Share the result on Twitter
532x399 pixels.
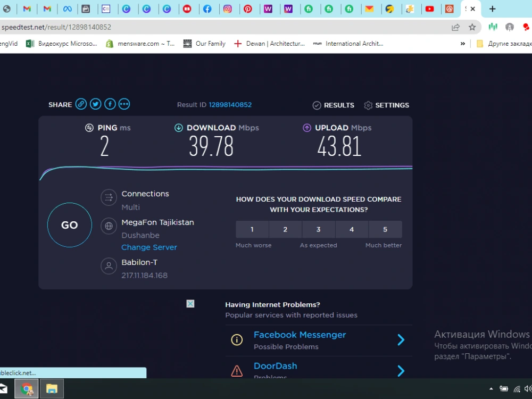click(95, 104)
